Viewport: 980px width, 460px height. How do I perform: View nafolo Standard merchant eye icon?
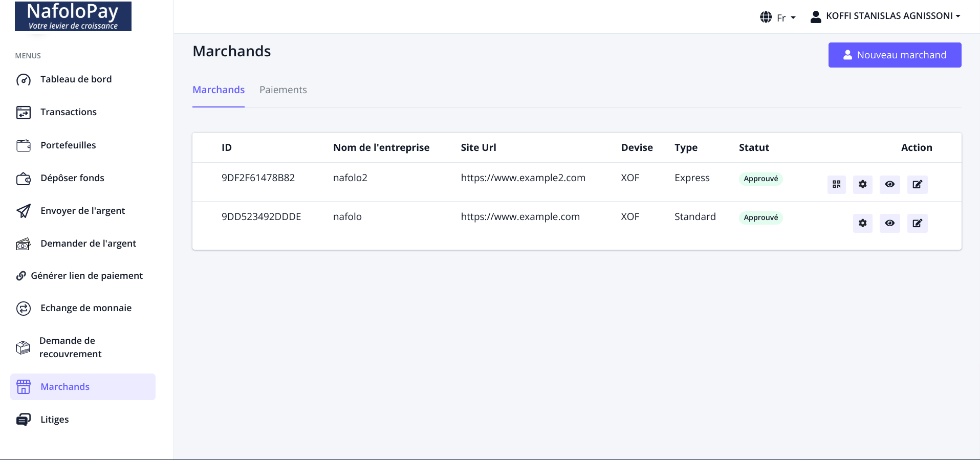(x=890, y=223)
